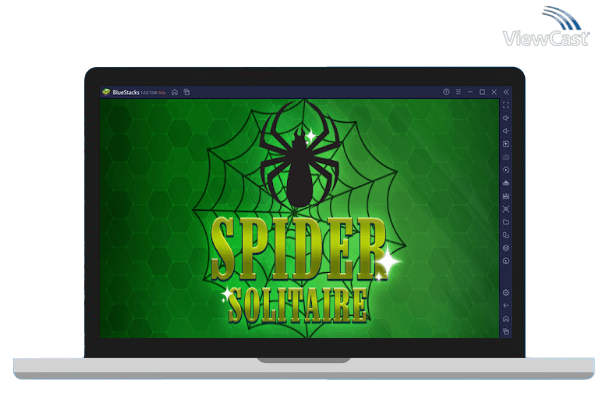Click the Spider Solitaire splash title
Screen dimensions: 602x414
[298, 269]
